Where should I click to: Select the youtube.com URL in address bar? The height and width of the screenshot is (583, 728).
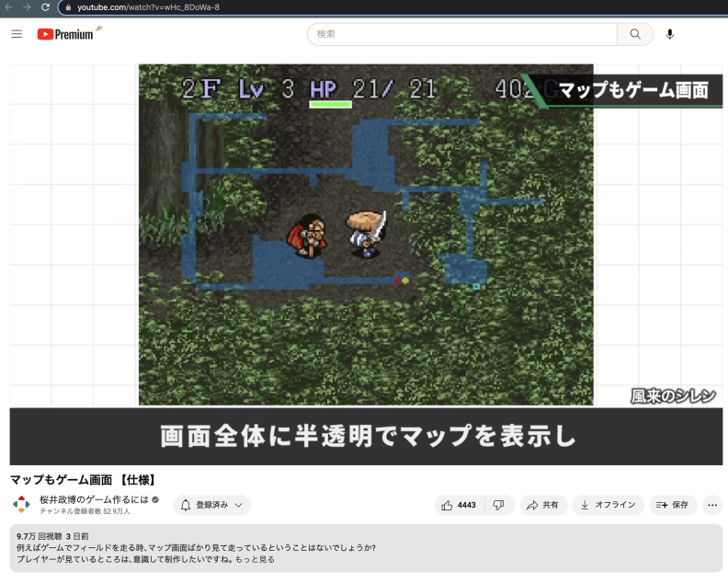point(148,7)
